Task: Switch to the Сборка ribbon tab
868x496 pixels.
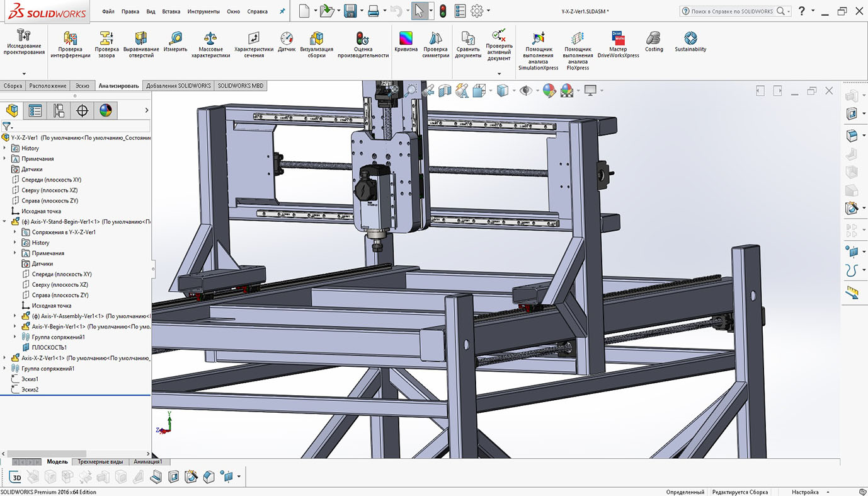Action: [13, 86]
